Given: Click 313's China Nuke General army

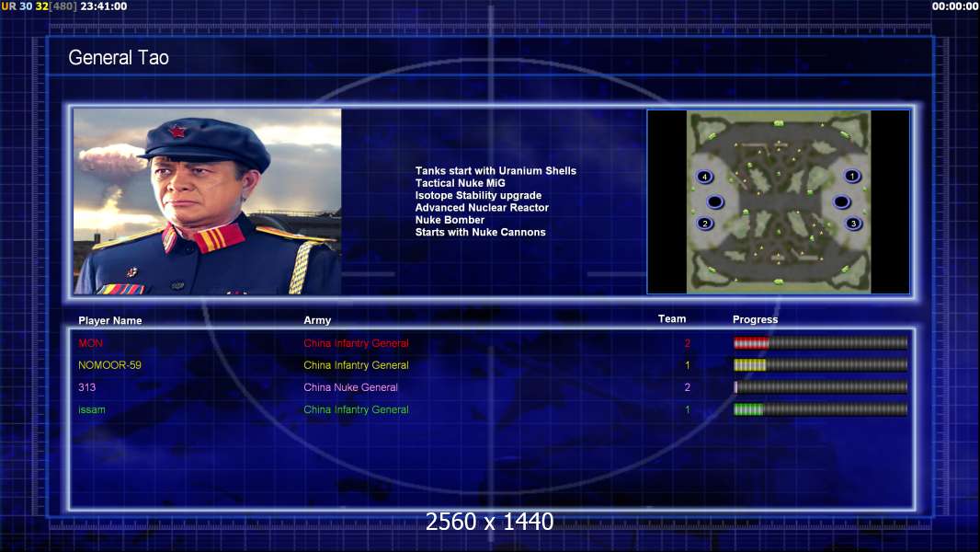Looking at the screenshot, I should (350, 387).
